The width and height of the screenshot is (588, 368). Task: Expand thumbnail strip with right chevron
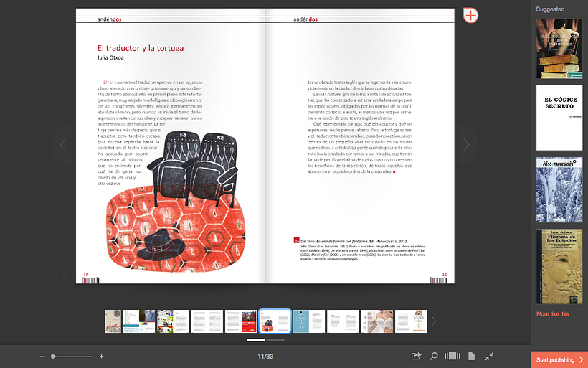[x=434, y=321]
